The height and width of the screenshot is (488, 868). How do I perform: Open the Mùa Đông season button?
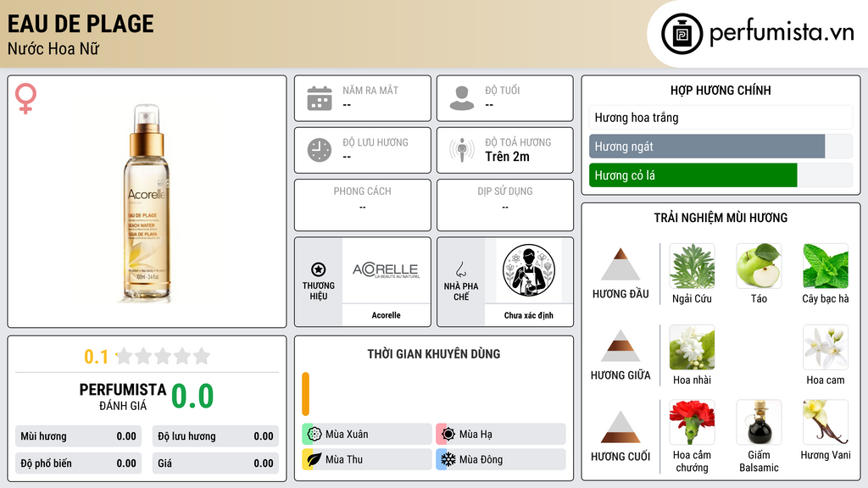(x=501, y=459)
